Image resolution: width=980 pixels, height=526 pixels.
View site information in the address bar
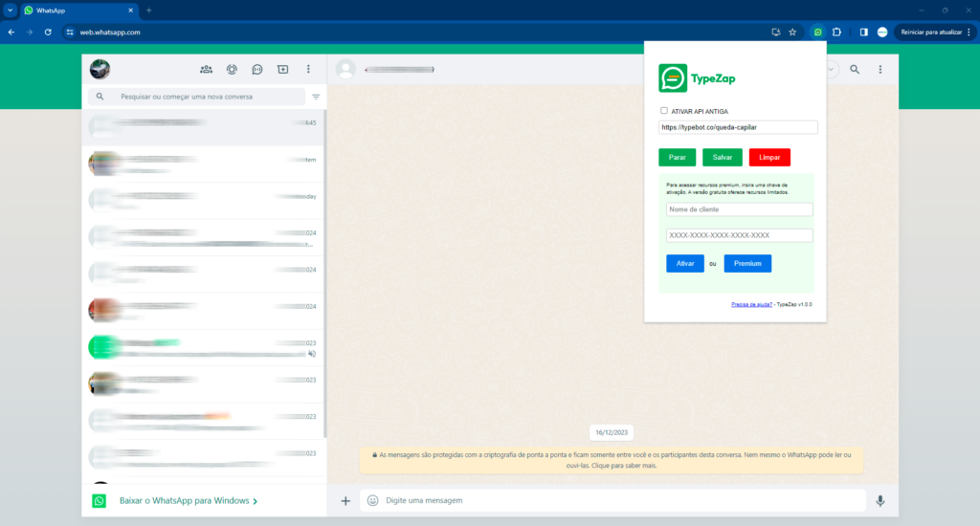click(x=69, y=32)
